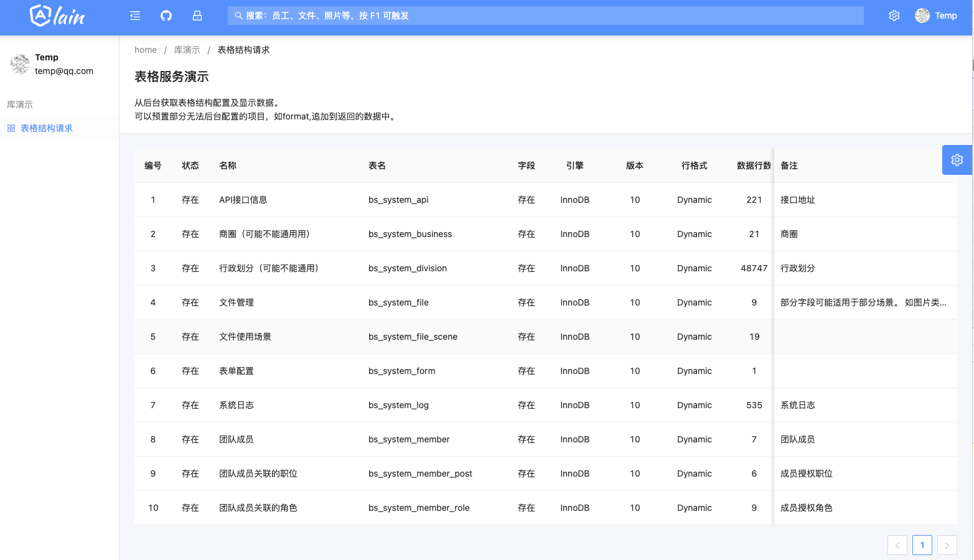Click the bs_system_api table name cell
The height and width of the screenshot is (560, 974).
tap(398, 199)
